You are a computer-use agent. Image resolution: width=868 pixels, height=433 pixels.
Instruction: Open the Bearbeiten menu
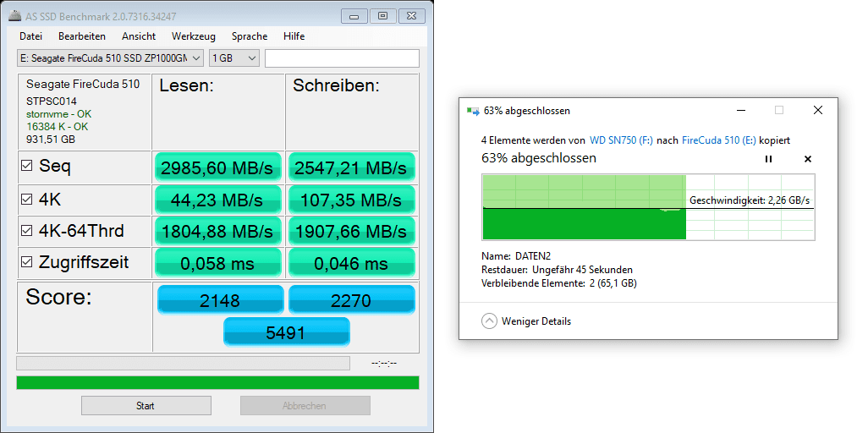[x=82, y=36]
